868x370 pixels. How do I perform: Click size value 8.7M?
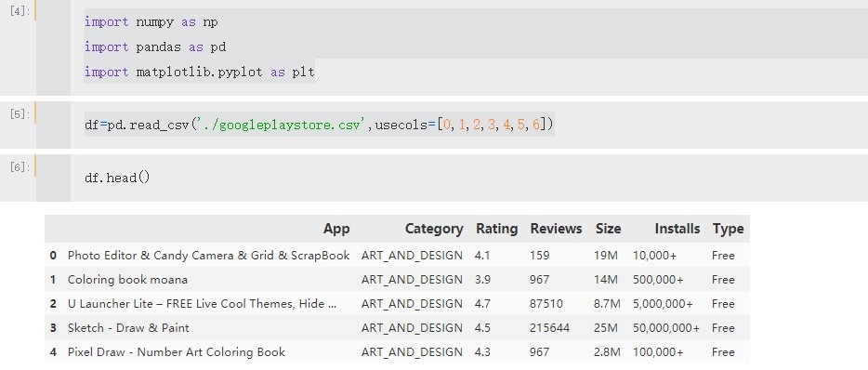[606, 304]
